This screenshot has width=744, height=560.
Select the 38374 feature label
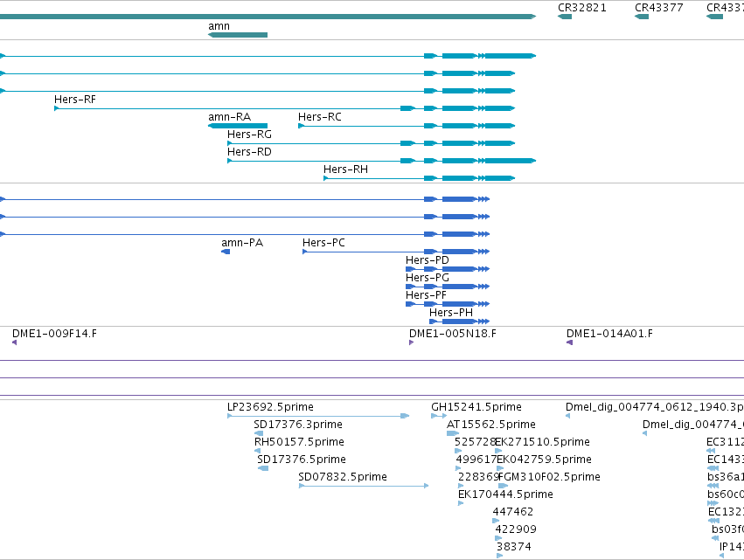point(514,547)
